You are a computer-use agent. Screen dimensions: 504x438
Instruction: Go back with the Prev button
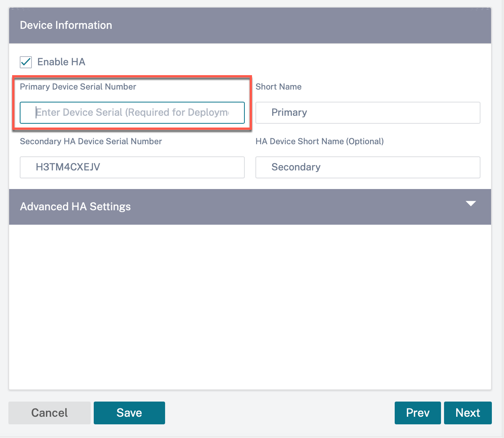(x=418, y=413)
